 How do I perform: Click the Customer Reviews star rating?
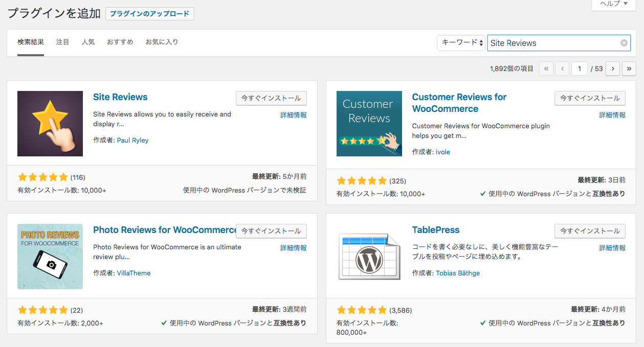click(x=362, y=181)
